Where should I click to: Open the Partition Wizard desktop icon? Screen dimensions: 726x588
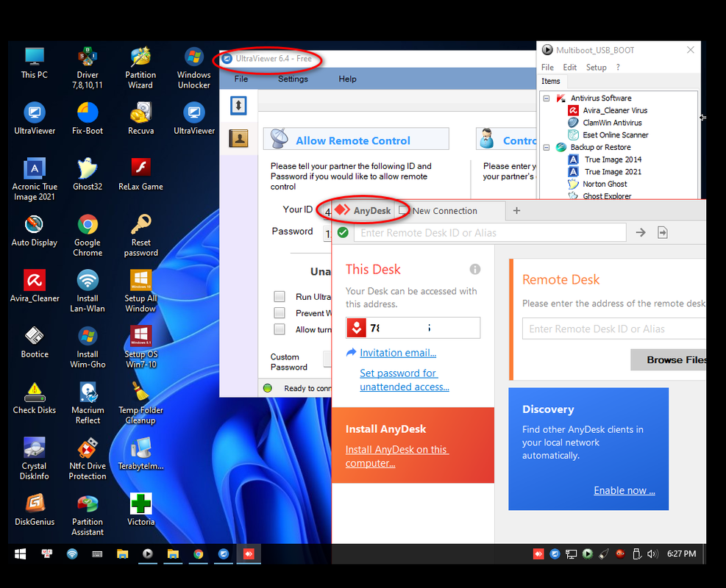tap(140, 68)
